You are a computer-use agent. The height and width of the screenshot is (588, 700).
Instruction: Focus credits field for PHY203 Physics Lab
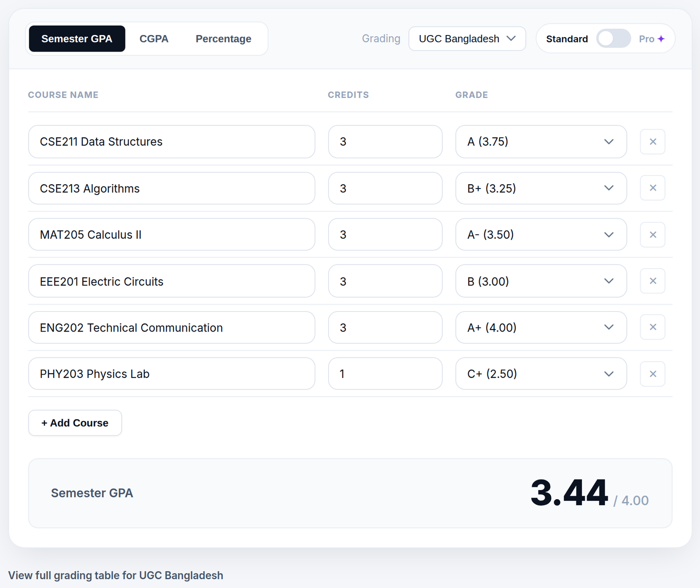pyautogui.click(x=385, y=374)
